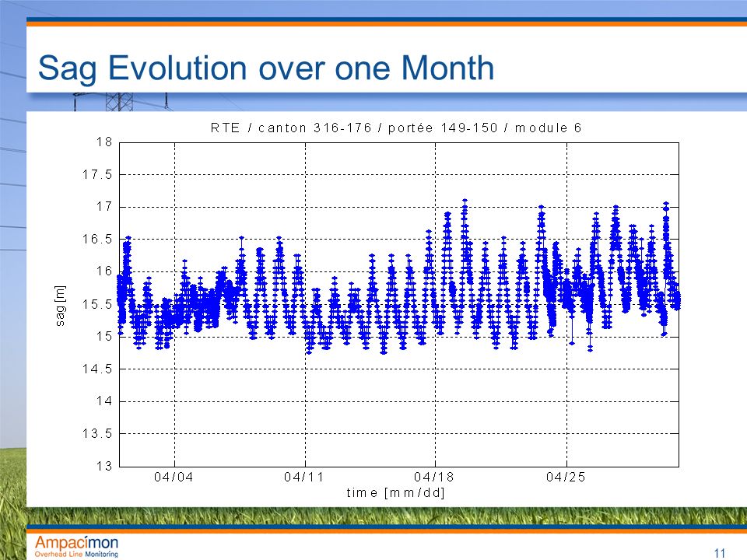The height and width of the screenshot is (560, 747).
Task: Click the y-axis tick label 16
Action: tap(104, 271)
